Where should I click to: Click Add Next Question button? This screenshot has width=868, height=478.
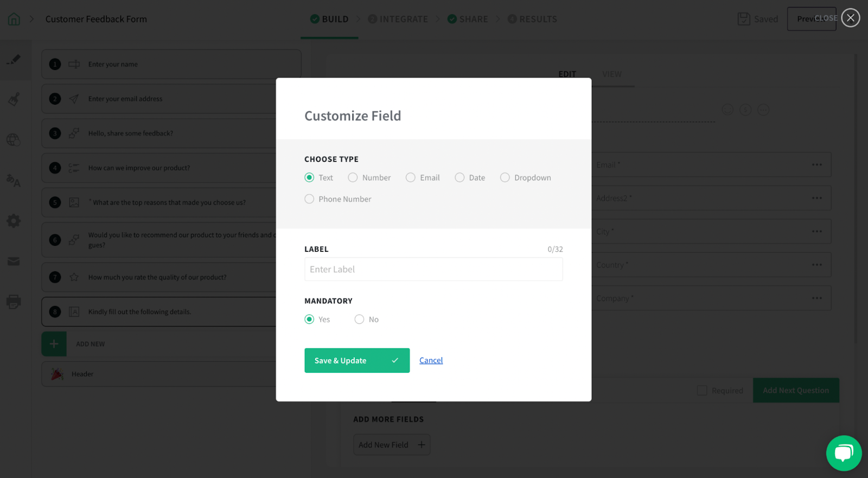(x=796, y=391)
